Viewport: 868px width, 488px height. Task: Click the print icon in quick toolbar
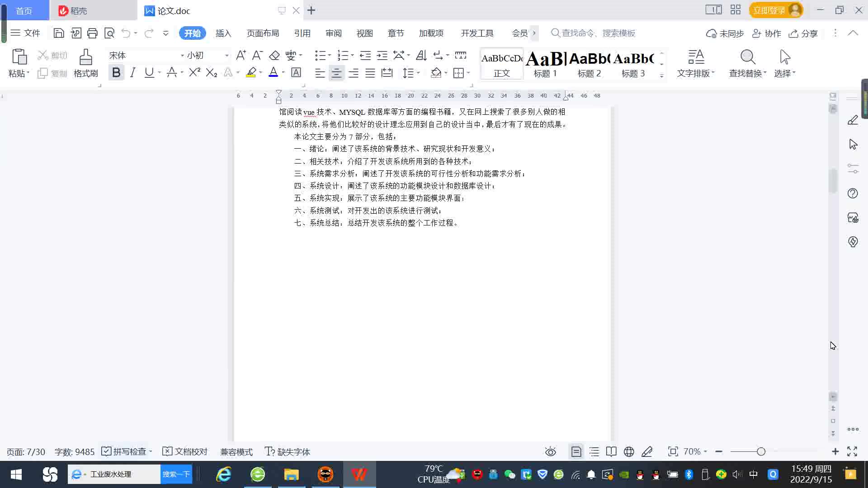pos(92,33)
